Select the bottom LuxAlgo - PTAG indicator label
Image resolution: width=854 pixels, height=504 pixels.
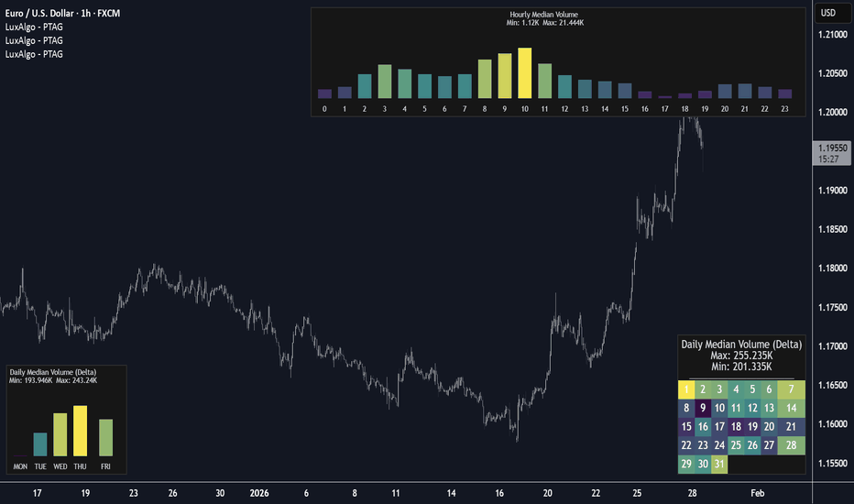click(35, 54)
